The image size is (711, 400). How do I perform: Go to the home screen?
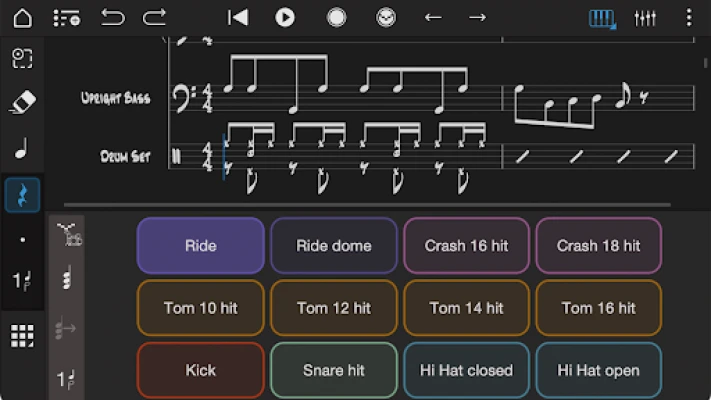point(22,18)
